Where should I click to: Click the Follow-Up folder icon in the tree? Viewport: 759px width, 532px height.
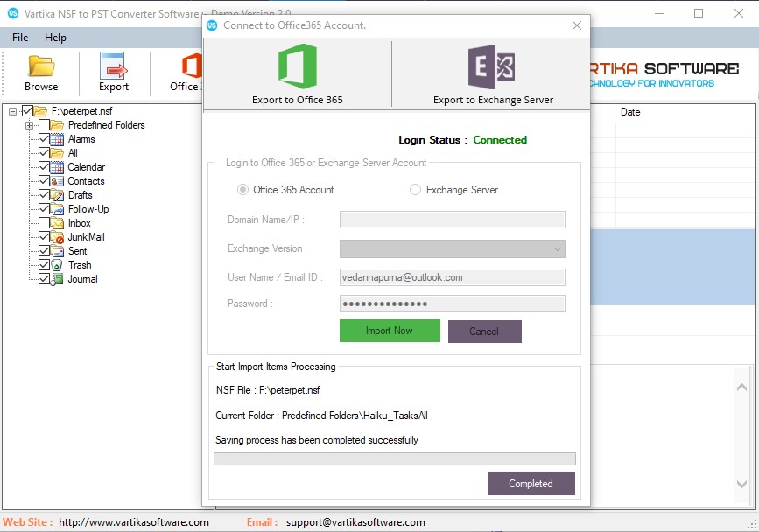pyautogui.click(x=57, y=209)
